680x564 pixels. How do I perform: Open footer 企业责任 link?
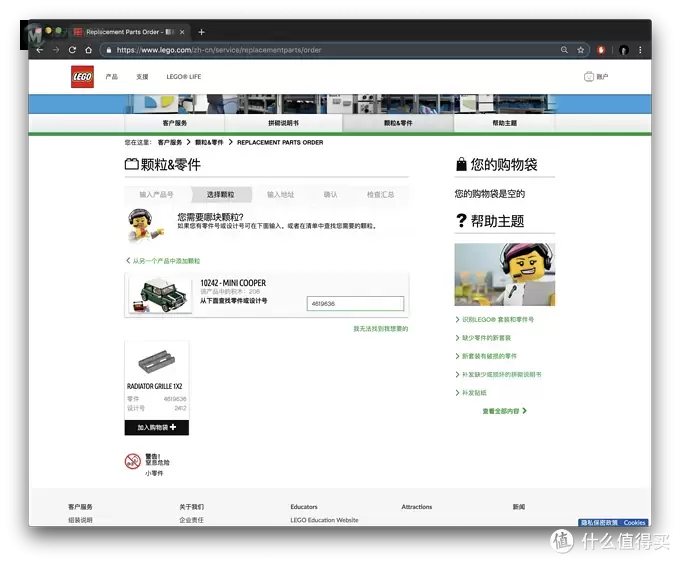[x=191, y=520]
